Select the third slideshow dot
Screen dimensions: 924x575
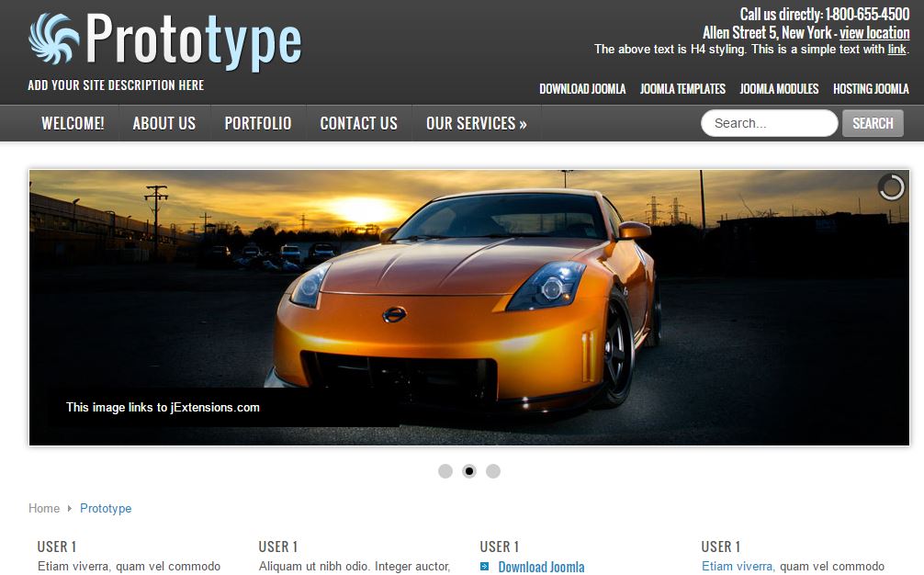pyautogui.click(x=493, y=471)
